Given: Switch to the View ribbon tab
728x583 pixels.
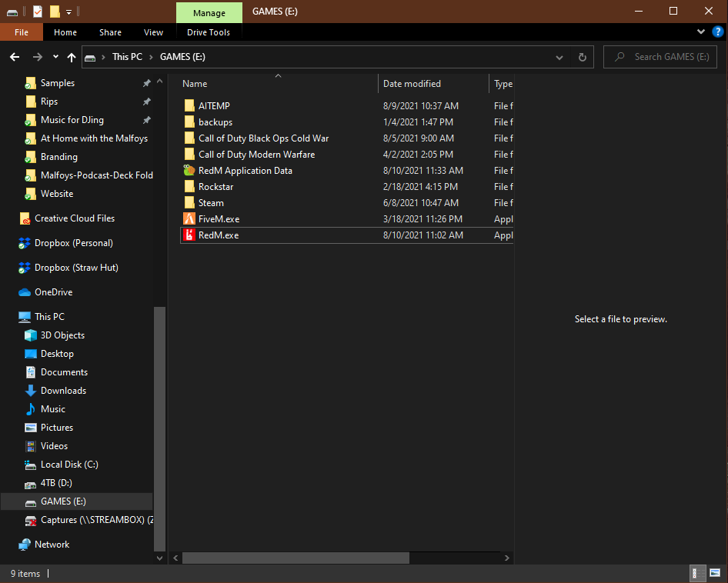Looking at the screenshot, I should [x=153, y=32].
